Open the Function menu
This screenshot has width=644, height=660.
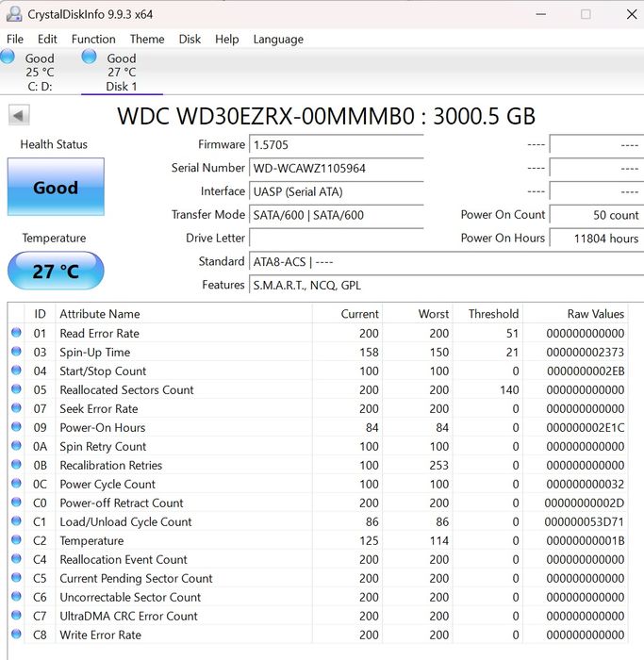pyautogui.click(x=93, y=40)
